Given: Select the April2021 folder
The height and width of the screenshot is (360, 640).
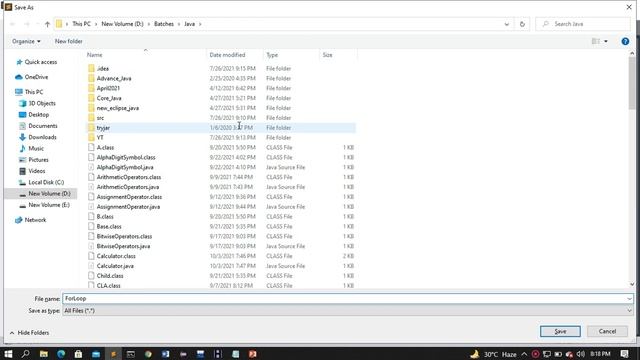Looking at the screenshot, I should 108,88.
